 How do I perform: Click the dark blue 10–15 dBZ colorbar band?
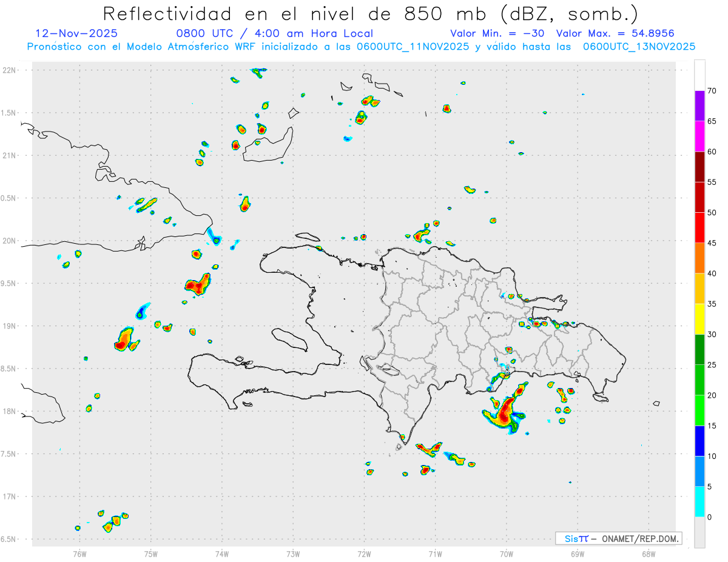point(699,441)
